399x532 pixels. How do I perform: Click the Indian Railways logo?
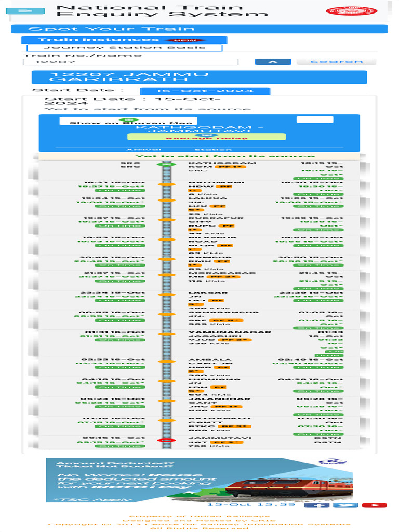(352, 11)
